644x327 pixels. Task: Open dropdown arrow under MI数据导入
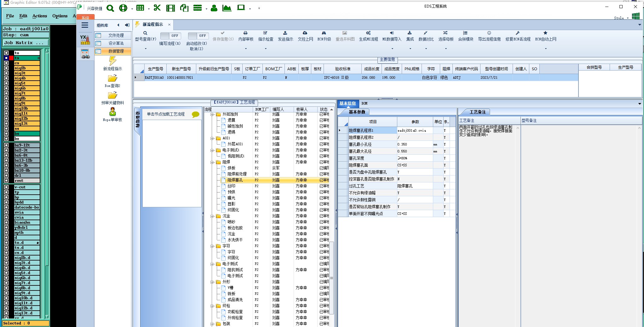click(x=392, y=49)
